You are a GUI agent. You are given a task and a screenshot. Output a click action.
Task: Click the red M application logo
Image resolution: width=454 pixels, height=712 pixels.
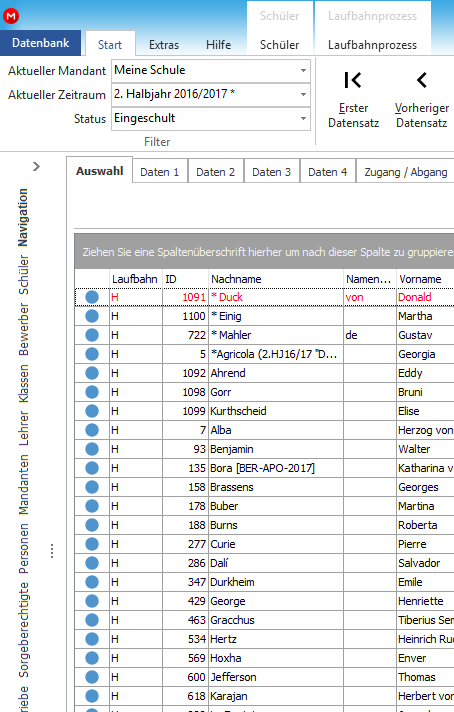tap(10, 16)
